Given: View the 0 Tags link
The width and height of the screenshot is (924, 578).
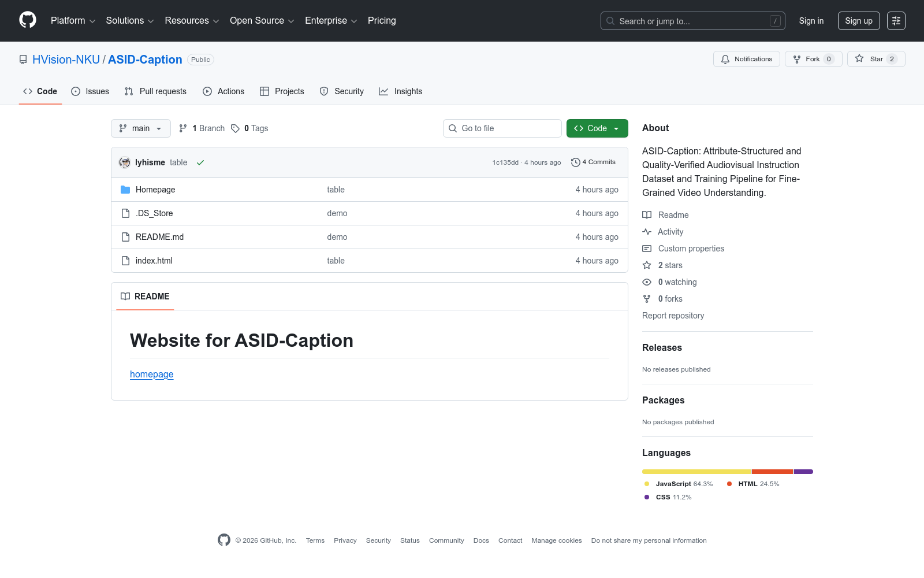Looking at the screenshot, I should click(x=249, y=128).
